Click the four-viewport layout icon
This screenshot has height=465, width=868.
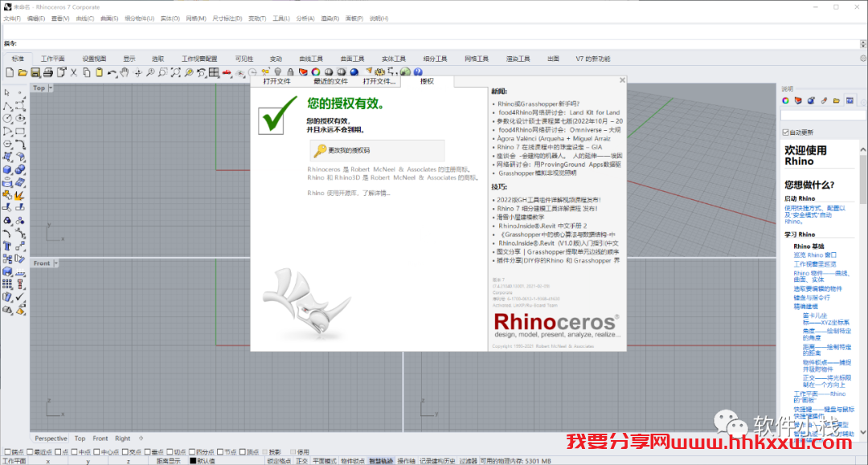[x=214, y=72]
